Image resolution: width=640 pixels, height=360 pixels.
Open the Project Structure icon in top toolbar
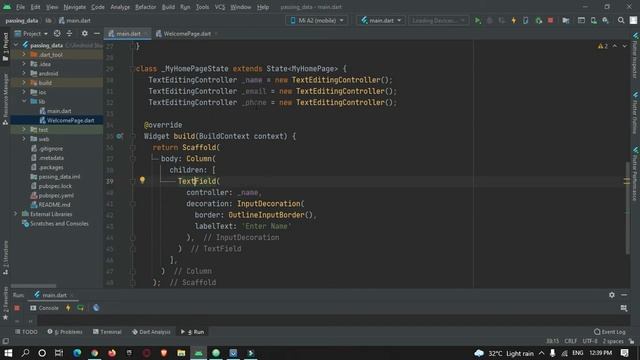point(566,20)
